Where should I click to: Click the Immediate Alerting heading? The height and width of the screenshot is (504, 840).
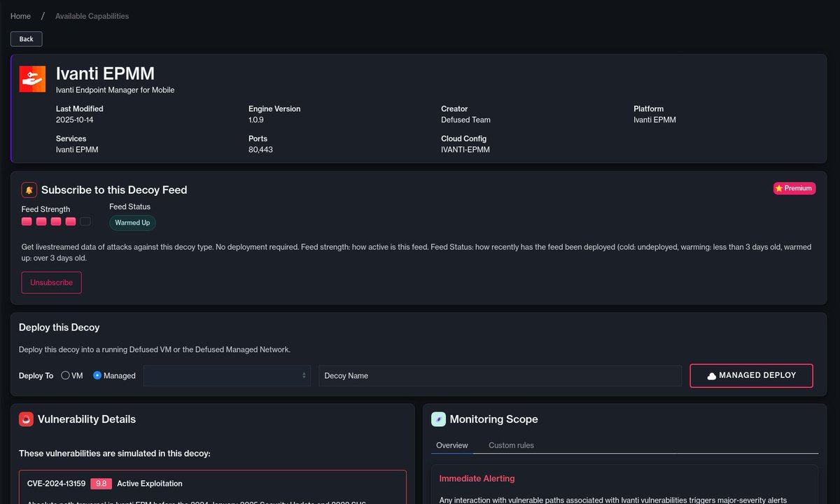click(x=477, y=479)
